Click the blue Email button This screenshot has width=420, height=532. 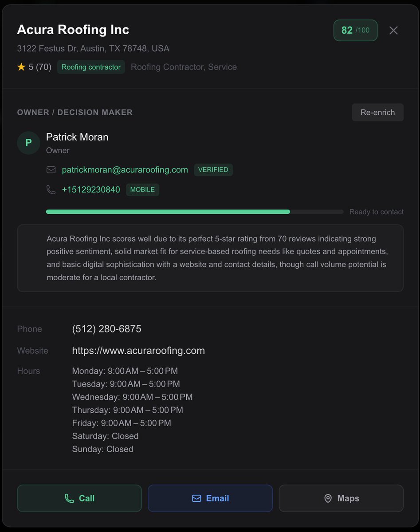[210, 498]
